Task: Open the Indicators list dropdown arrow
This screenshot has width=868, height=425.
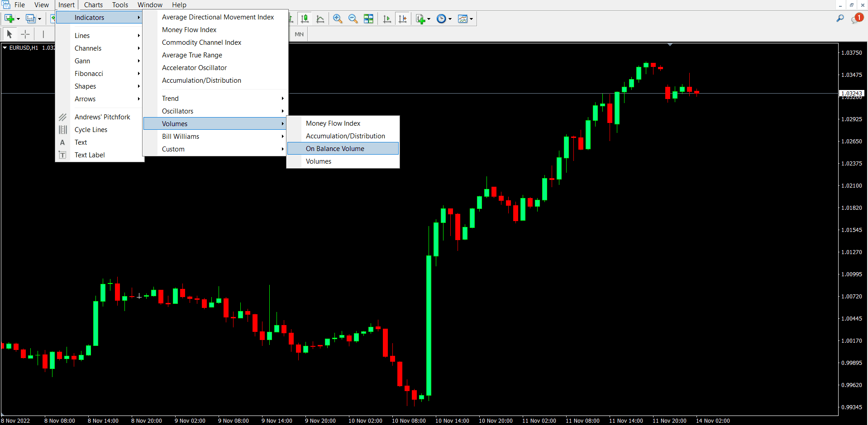Action: coord(429,19)
